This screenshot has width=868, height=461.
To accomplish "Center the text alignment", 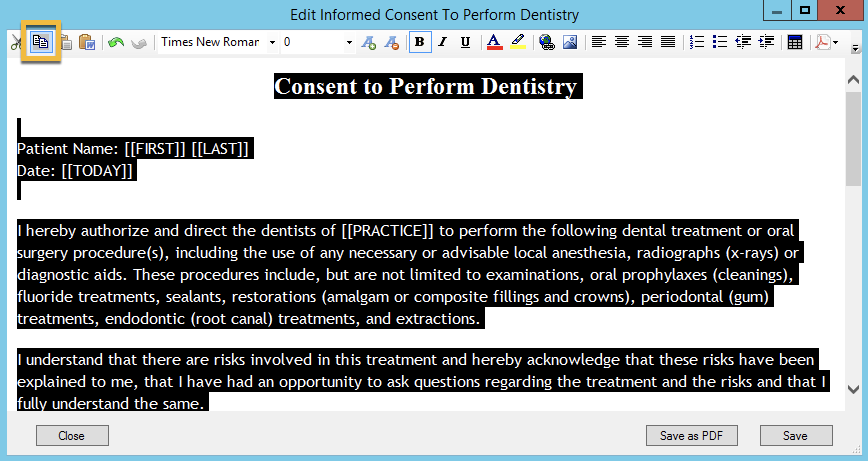I will (x=622, y=42).
